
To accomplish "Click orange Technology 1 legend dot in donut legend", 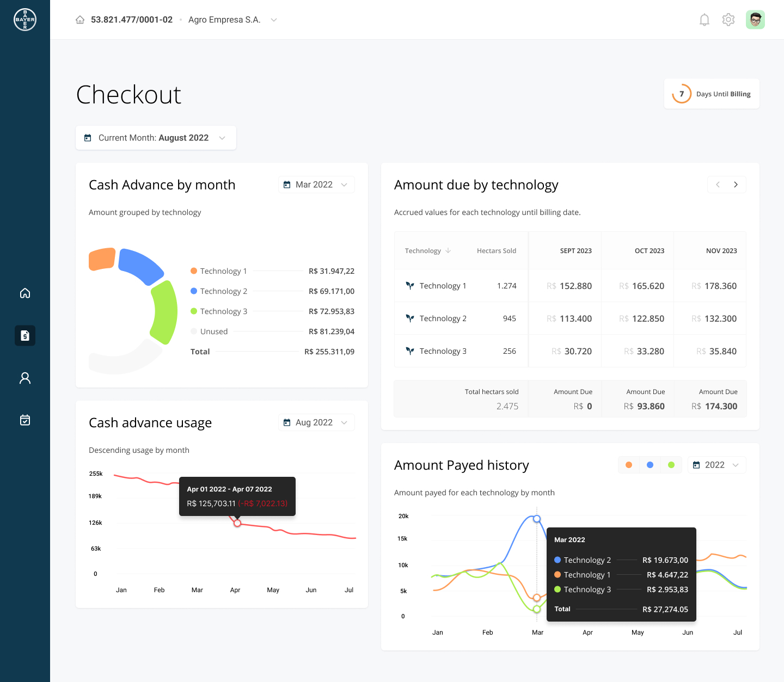I will click(x=194, y=271).
